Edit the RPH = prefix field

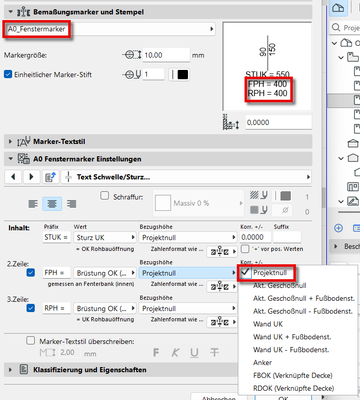(56, 308)
